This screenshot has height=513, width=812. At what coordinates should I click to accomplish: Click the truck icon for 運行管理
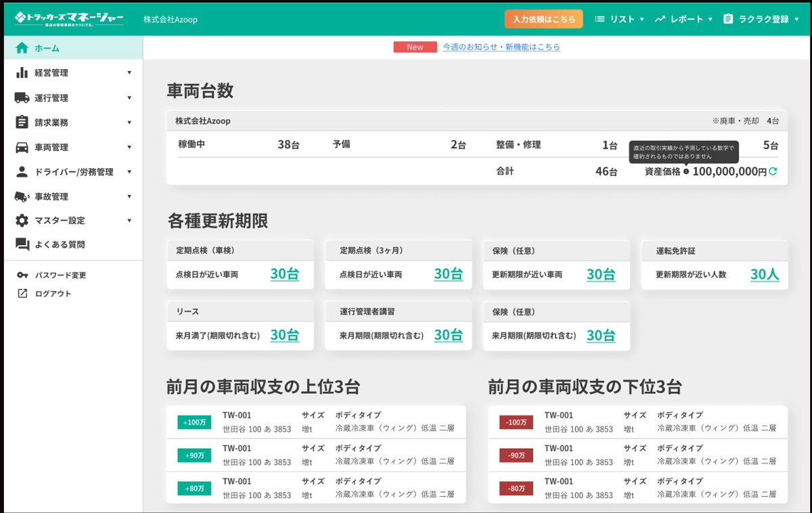pyautogui.click(x=22, y=97)
